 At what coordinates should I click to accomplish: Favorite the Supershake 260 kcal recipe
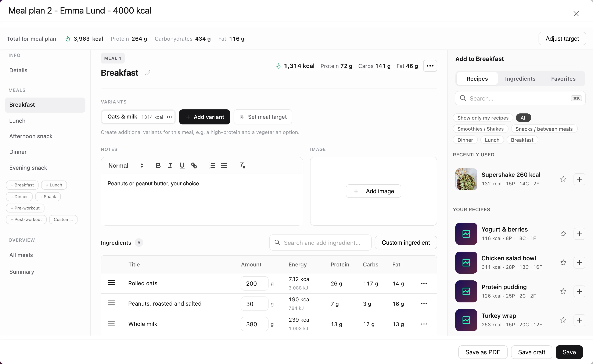pos(563,179)
